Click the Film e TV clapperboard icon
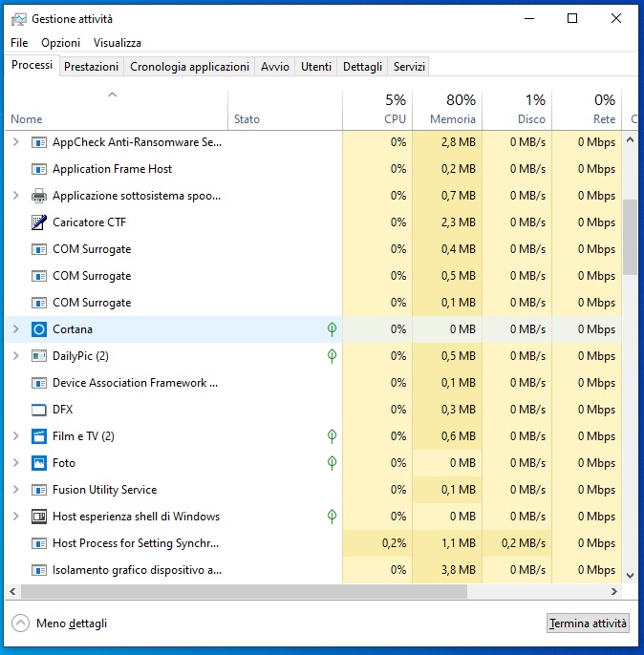This screenshot has height=655, width=644. [39, 436]
